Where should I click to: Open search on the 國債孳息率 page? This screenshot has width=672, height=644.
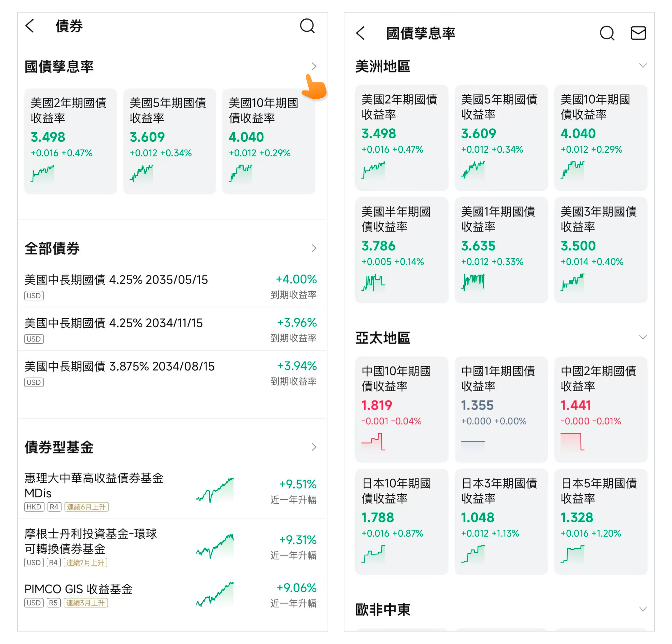pos(607,33)
